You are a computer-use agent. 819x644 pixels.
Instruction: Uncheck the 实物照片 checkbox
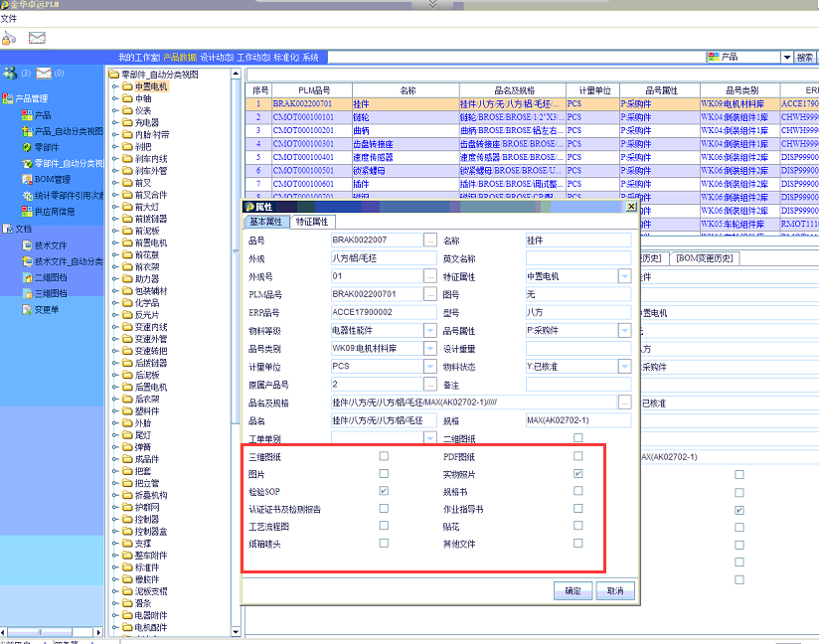pos(578,474)
